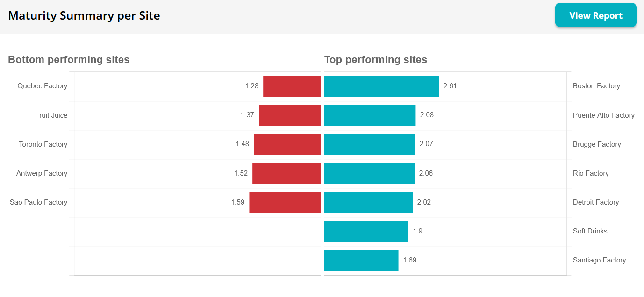Click the teal Santiago Factory bar

[361, 260]
